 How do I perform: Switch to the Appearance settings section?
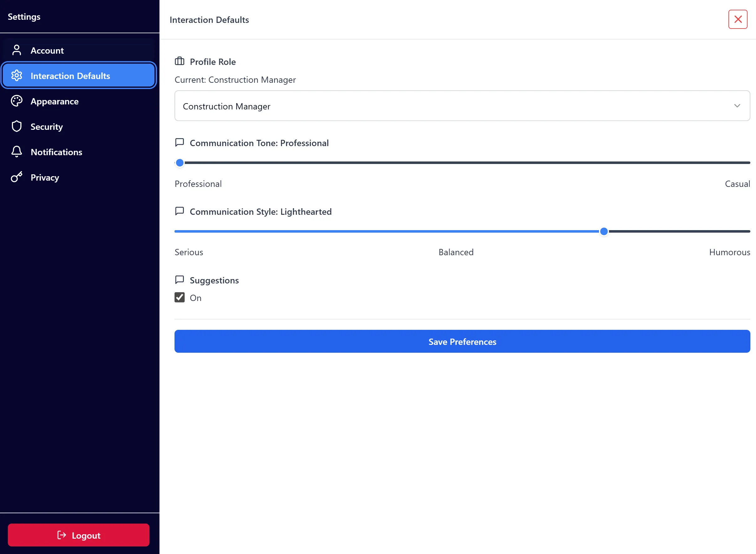(x=55, y=101)
